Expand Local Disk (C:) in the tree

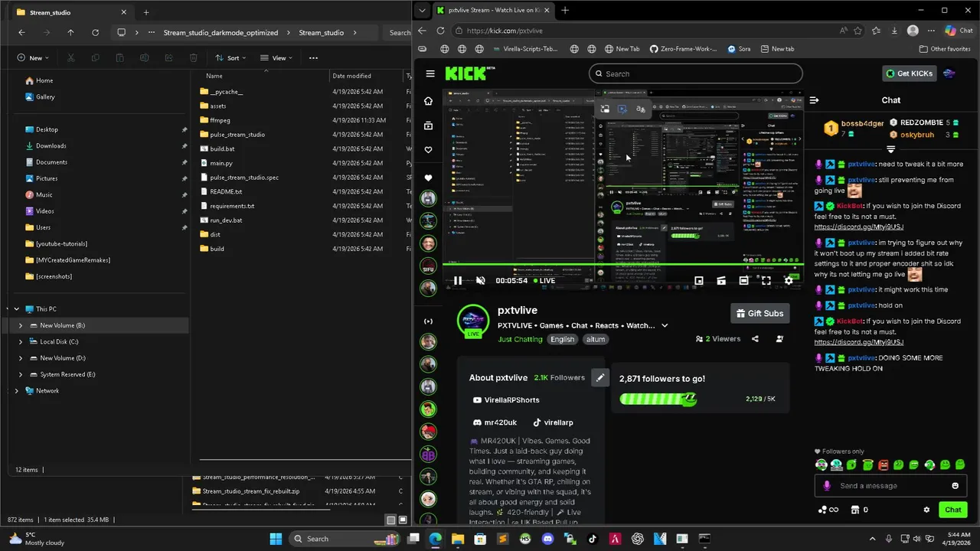click(21, 342)
